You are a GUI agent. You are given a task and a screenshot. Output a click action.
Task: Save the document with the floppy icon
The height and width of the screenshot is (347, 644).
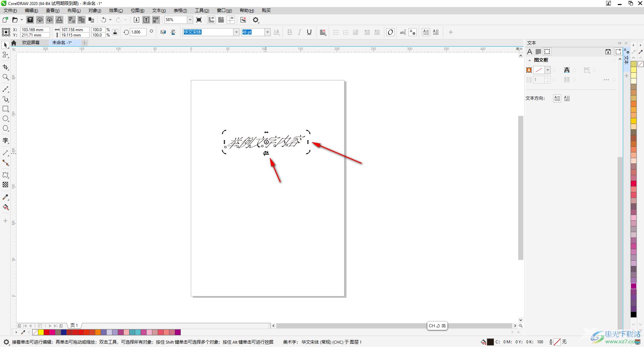(x=30, y=20)
